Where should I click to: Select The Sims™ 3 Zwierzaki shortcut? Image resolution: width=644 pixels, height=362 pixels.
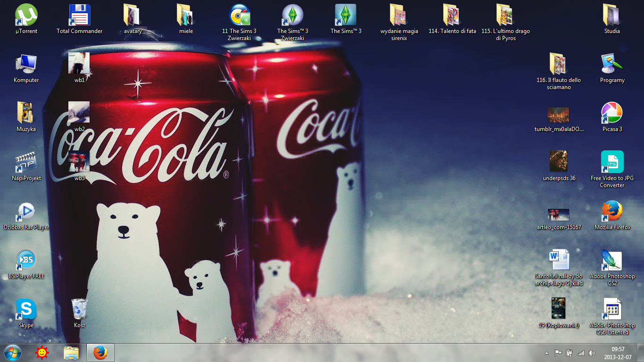point(293,22)
